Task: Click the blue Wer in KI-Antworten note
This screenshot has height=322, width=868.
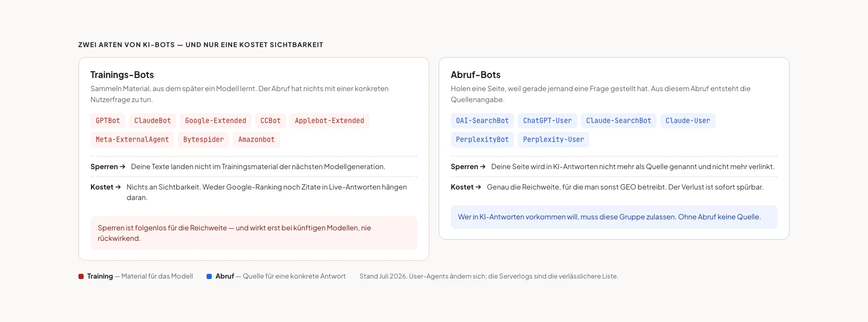Action: [614, 217]
